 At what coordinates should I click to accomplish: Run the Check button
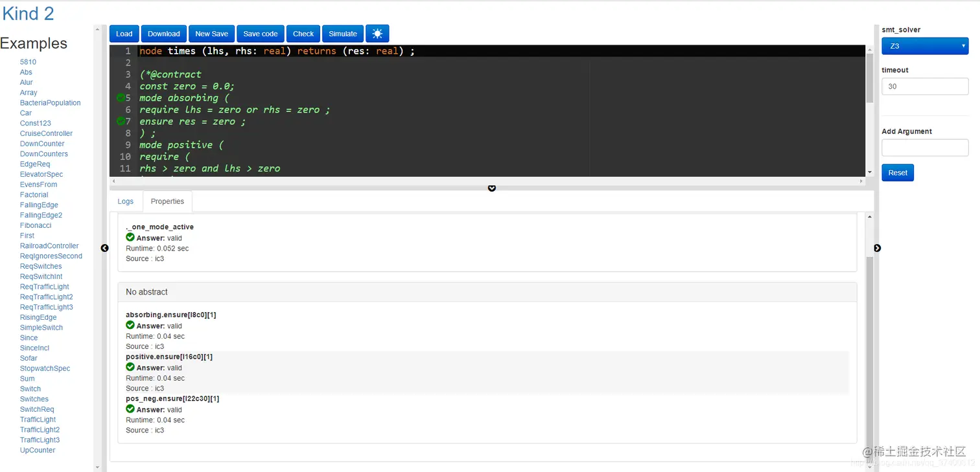coord(303,34)
